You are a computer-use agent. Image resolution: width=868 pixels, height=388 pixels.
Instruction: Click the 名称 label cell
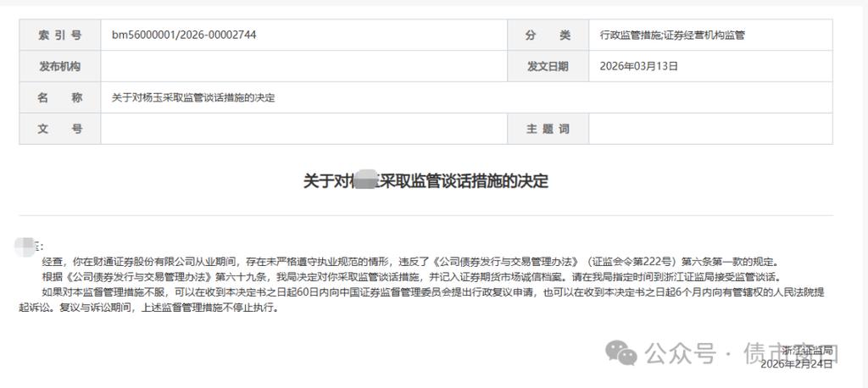tap(60, 98)
